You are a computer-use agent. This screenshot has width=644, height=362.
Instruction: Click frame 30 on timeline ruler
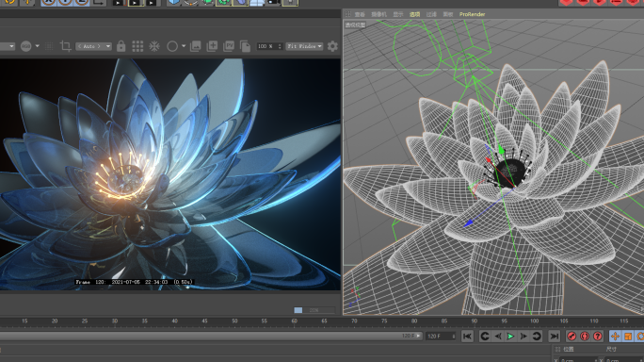coord(115,321)
